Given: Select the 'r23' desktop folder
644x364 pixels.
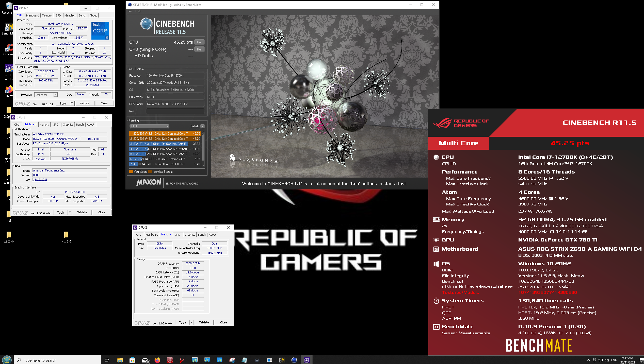Looking at the screenshot, I should 9,216.
